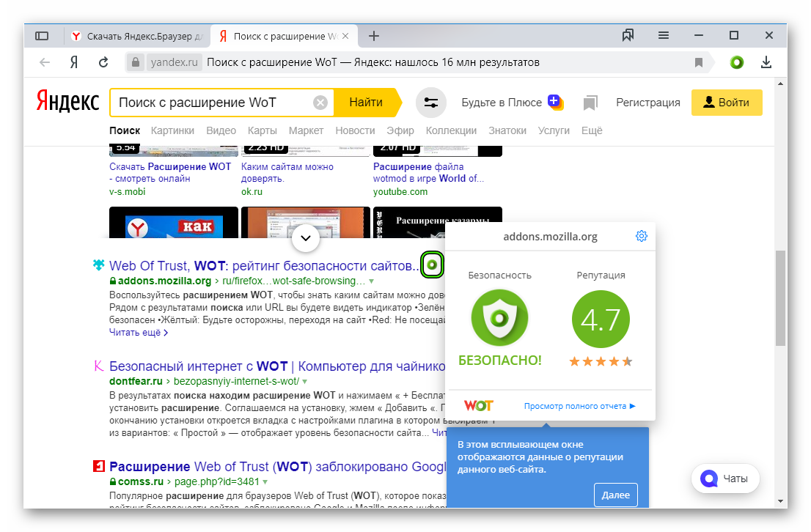Click Далее in the blue tooltip
811x532 pixels.
615,495
